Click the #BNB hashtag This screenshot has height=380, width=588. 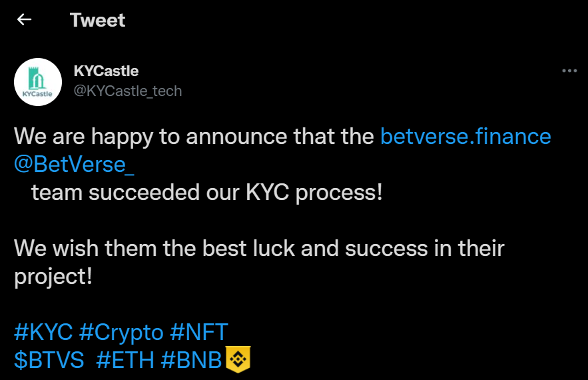[x=192, y=359]
